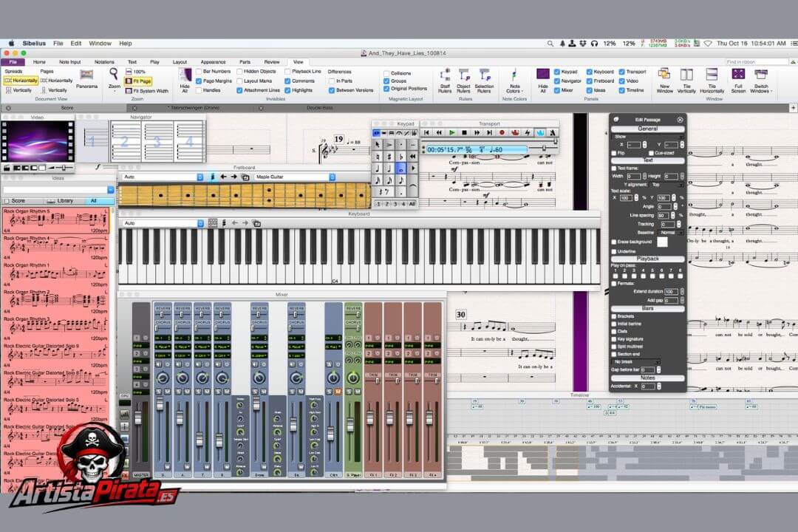Viewport: 798px width, 532px height.
Task: Open the No break dropdown in Edit Passage
Action: click(x=635, y=361)
